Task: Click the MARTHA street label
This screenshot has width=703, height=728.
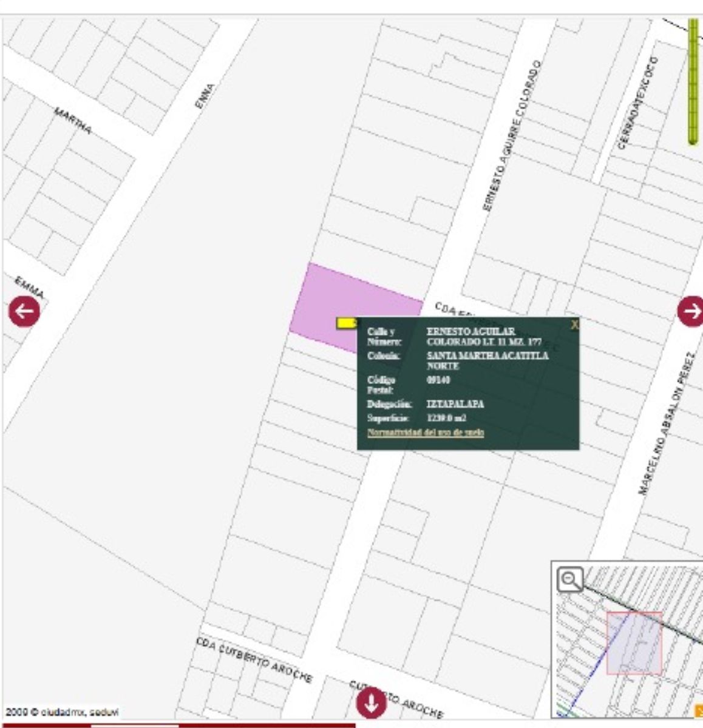Action: point(73,121)
